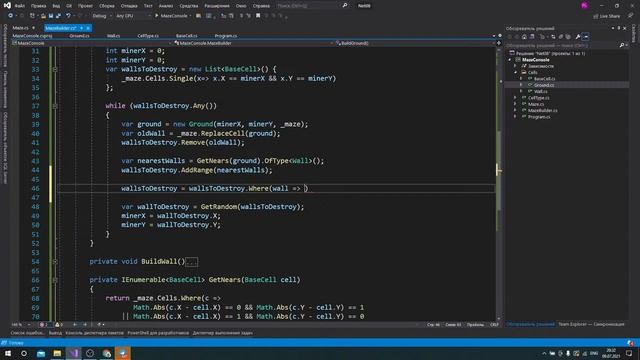Open Visual Studio from the taskbar
This screenshot has width=640, height=360.
tap(73, 353)
